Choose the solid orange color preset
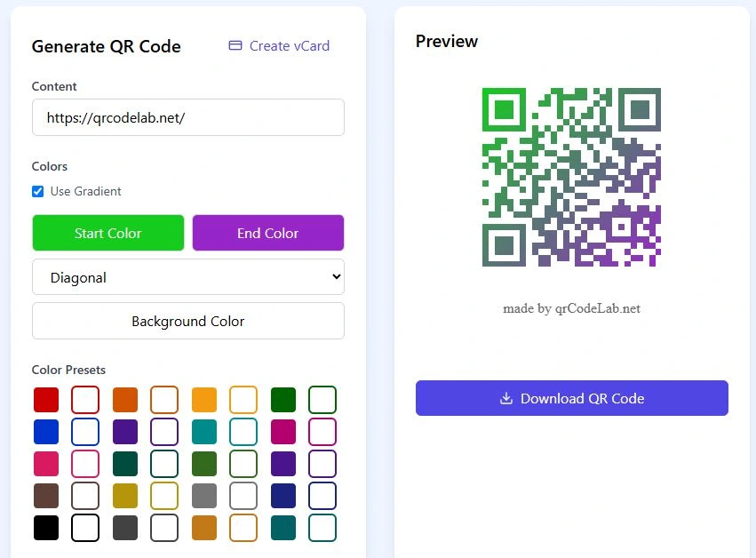Viewport: 756px width, 558px height. [125, 400]
